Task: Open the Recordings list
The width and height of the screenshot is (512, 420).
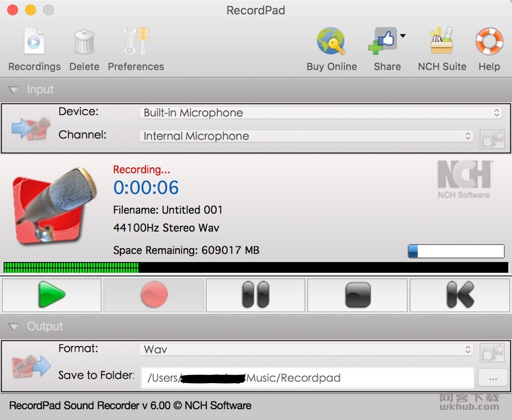Action: coord(34,49)
